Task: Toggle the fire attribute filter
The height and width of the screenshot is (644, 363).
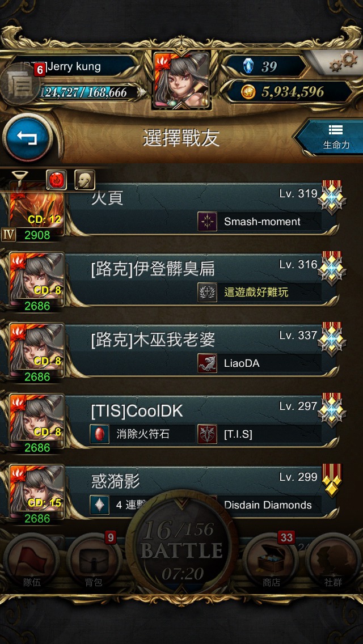Action: point(56,180)
